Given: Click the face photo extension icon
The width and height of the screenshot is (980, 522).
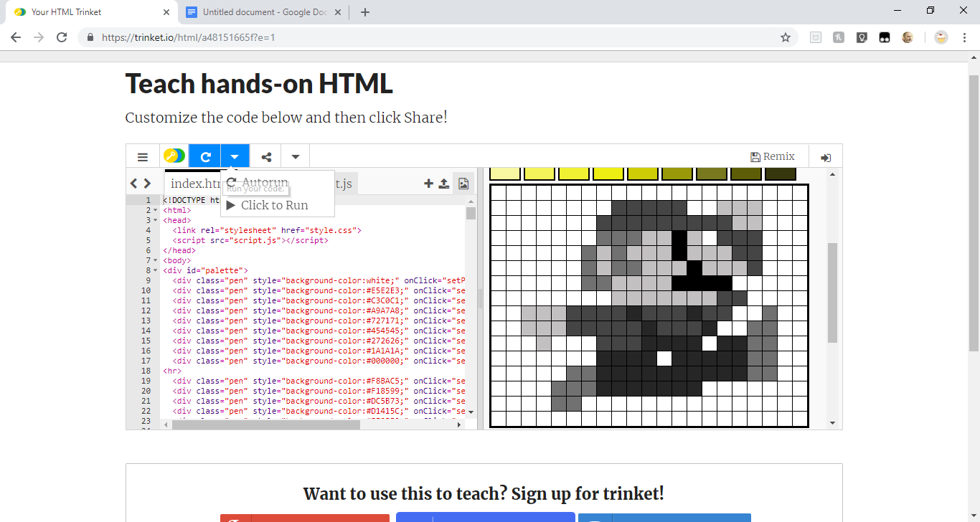Looking at the screenshot, I should [x=908, y=37].
